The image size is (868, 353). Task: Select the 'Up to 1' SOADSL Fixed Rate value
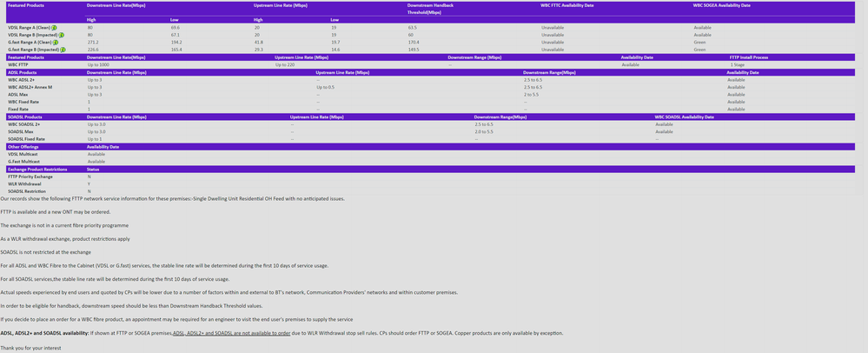95,139
